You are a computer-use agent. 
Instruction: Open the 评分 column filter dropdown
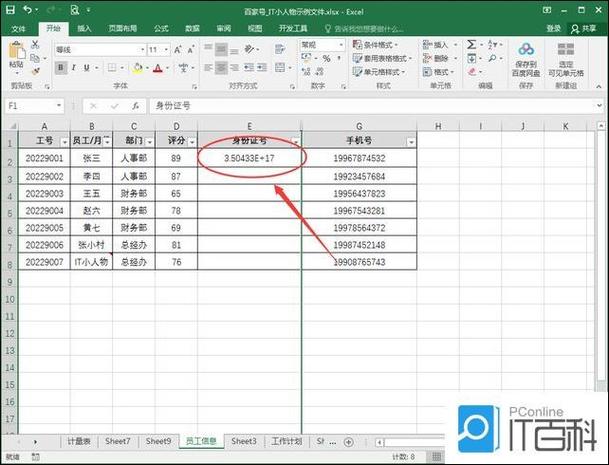point(192,142)
